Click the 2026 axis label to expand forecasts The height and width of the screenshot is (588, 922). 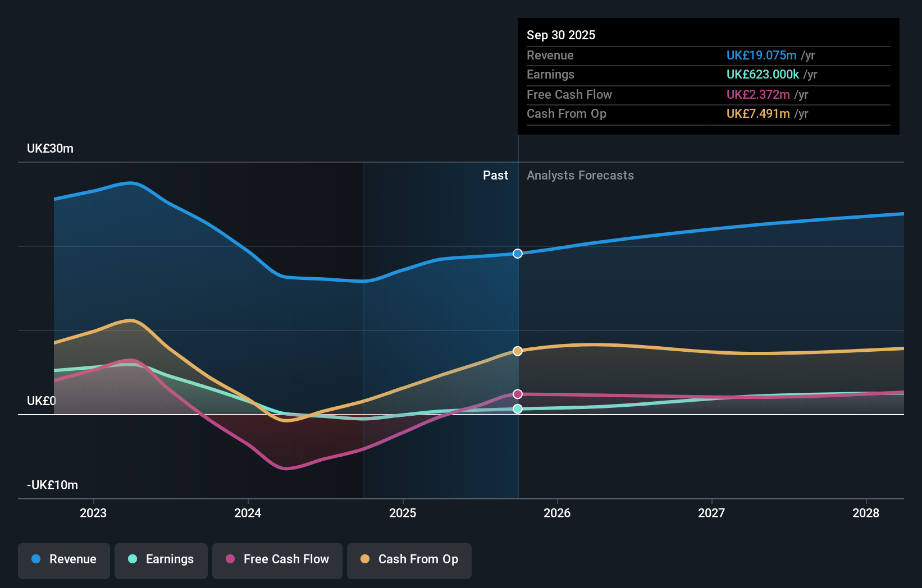pos(556,513)
